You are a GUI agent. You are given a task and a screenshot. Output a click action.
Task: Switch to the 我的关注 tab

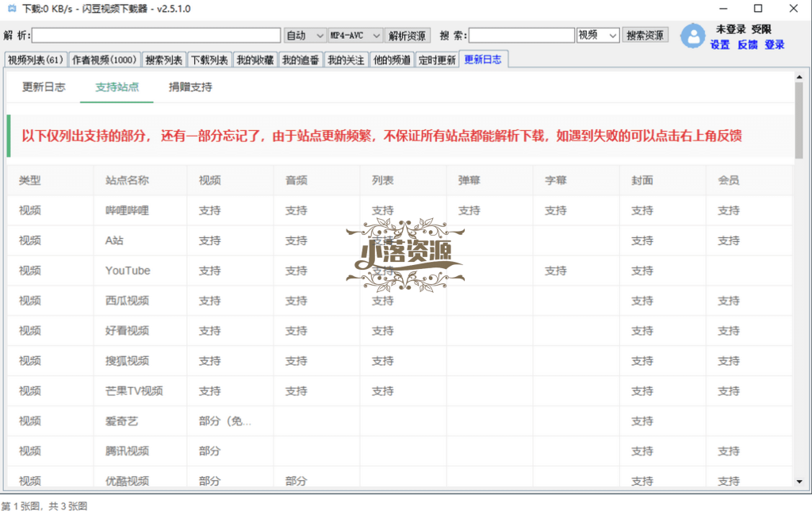(x=346, y=60)
